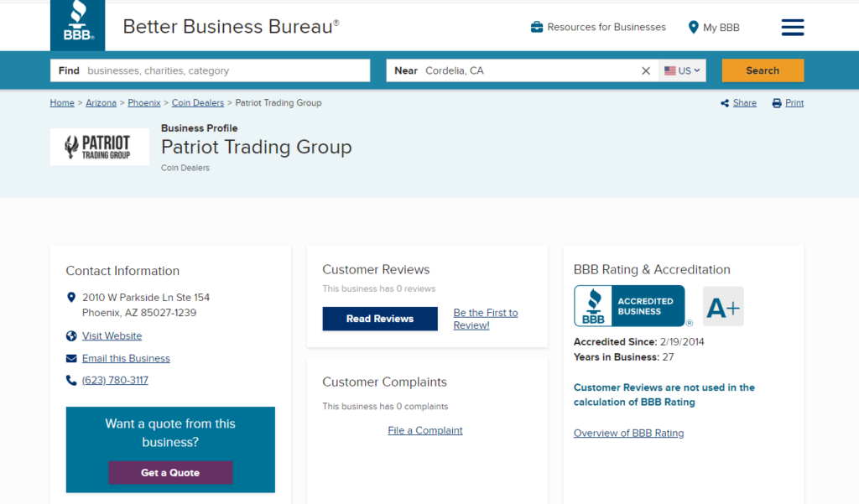
Task: Click the address map pin icon
Action: (70, 298)
